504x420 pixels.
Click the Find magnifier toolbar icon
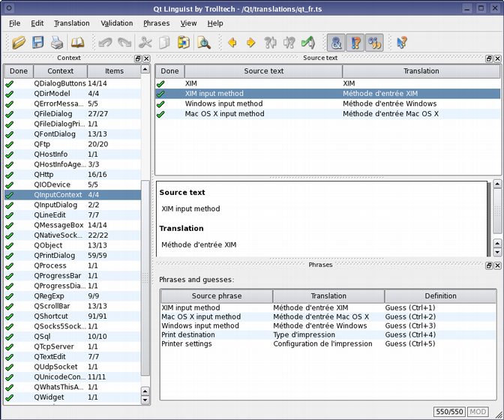click(203, 43)
